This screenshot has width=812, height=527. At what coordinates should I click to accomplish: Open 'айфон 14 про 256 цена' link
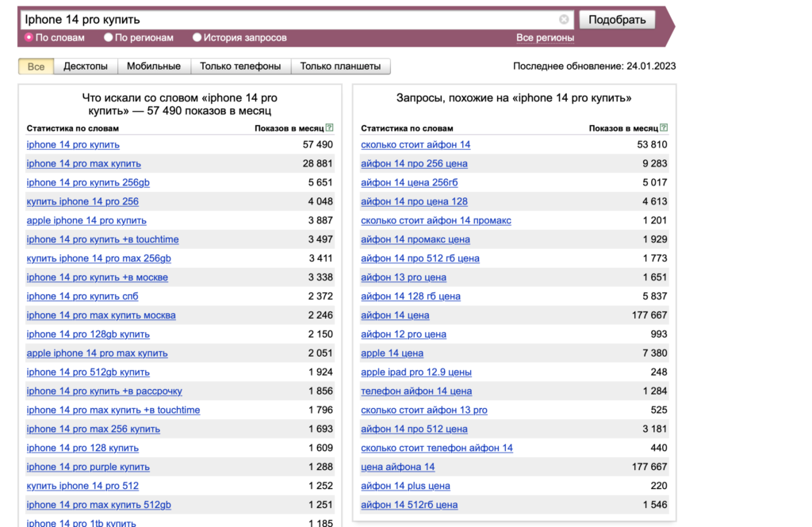(414, 163)
